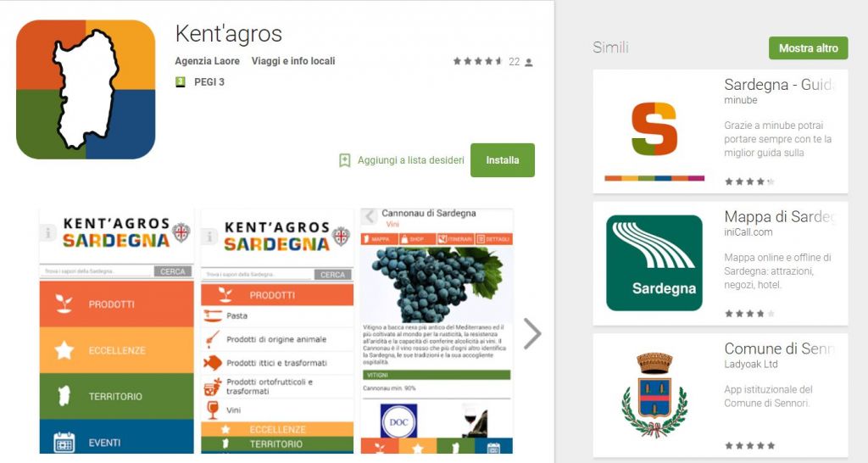Image resolution: width=868 pixels, height=463 pixels.
Task: Open the green Mappa di Sardegna app icon
Action: tap(654, 263)
